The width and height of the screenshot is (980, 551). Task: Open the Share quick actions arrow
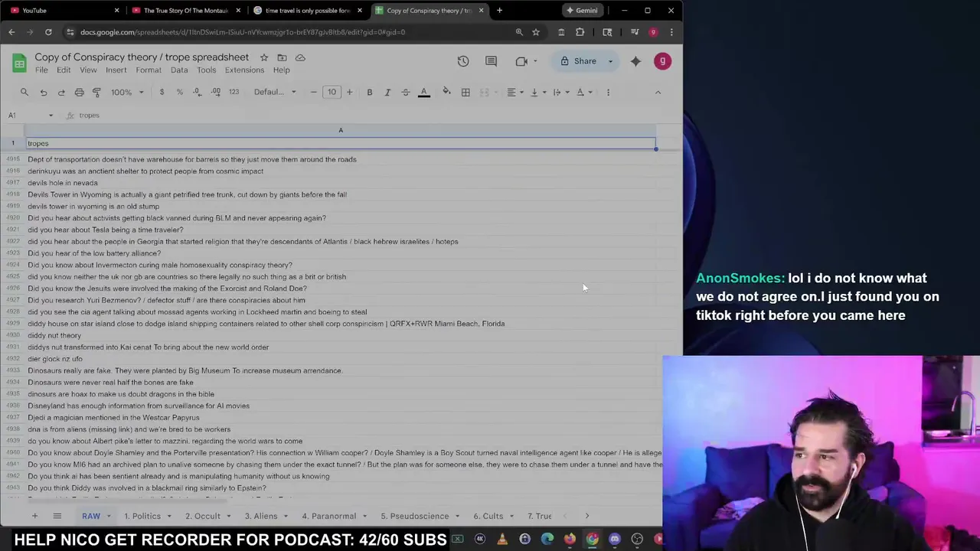(x=610, y=61)
